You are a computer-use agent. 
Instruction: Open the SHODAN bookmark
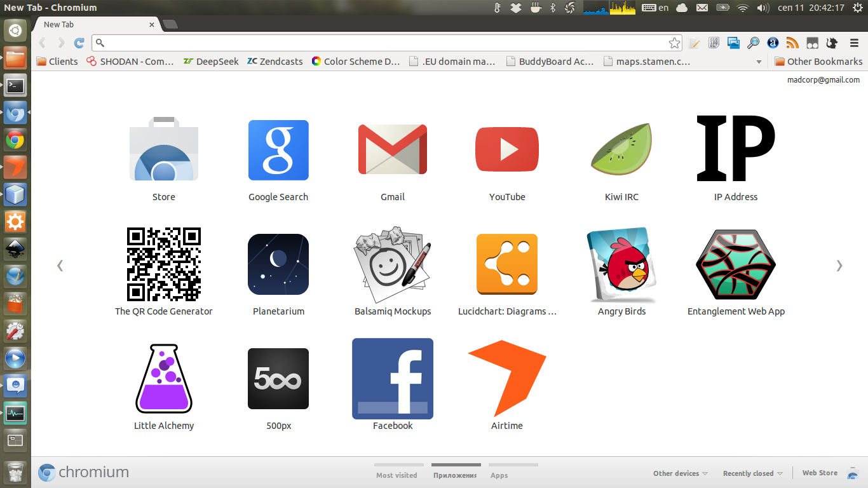130,62
